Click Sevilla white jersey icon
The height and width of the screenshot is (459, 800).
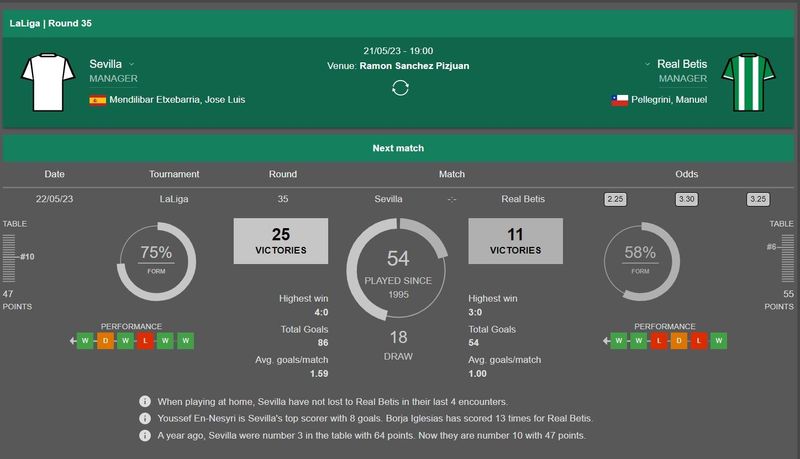[48, 82]
